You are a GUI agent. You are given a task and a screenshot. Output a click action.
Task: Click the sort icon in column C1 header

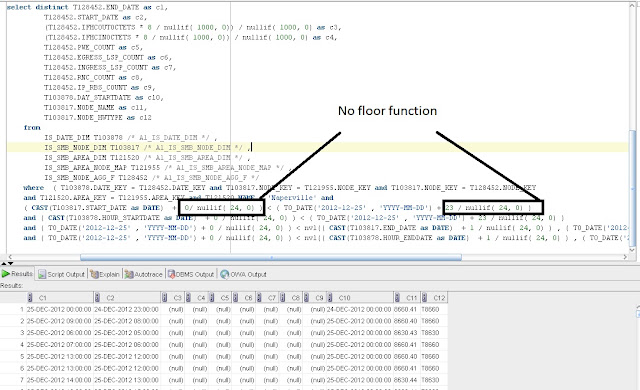point(30,297)
